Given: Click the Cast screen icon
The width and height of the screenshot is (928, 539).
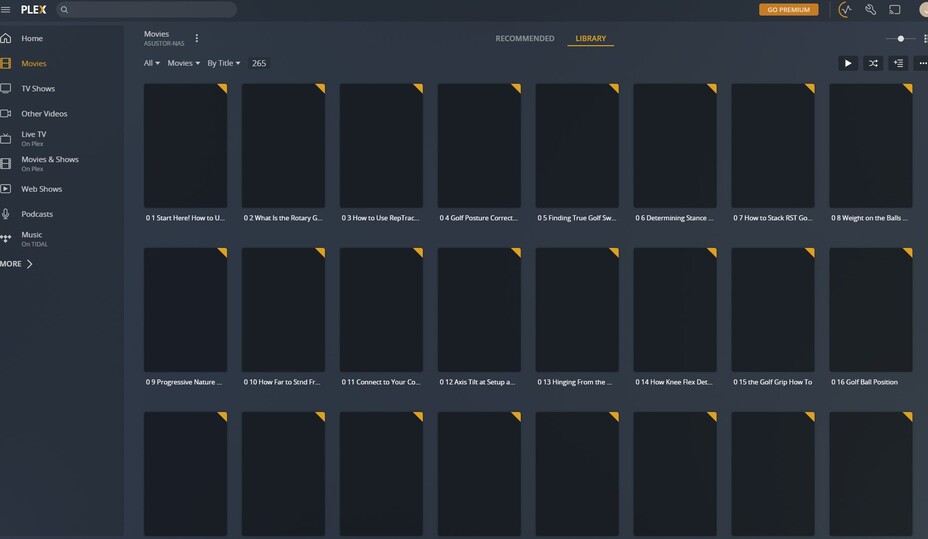Looking at the screenshot, I should [895, 9].
